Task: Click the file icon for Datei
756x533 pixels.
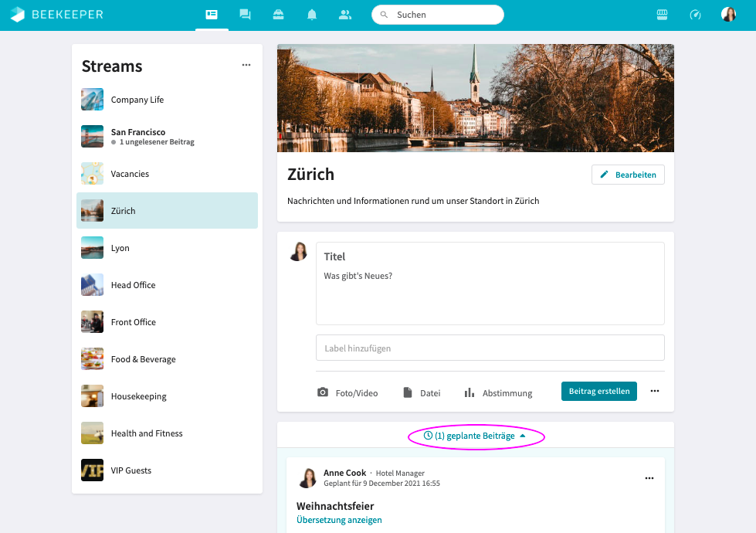Action: [408, 392]
